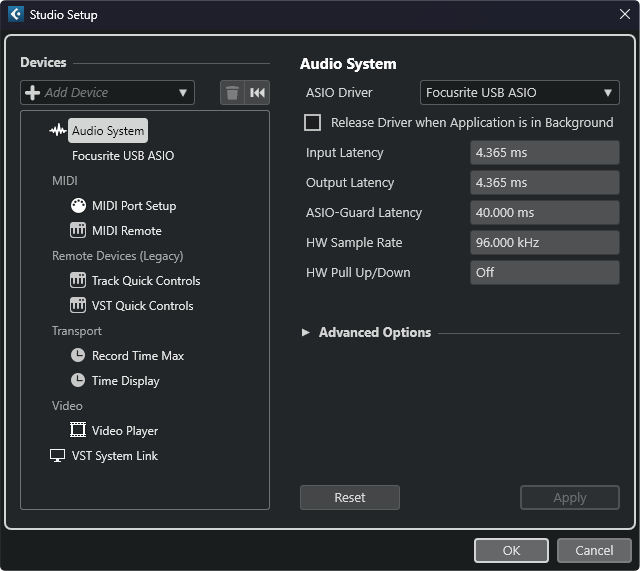Click the Output Latency label
The image size is (640, 571).
tap(350, 182)
